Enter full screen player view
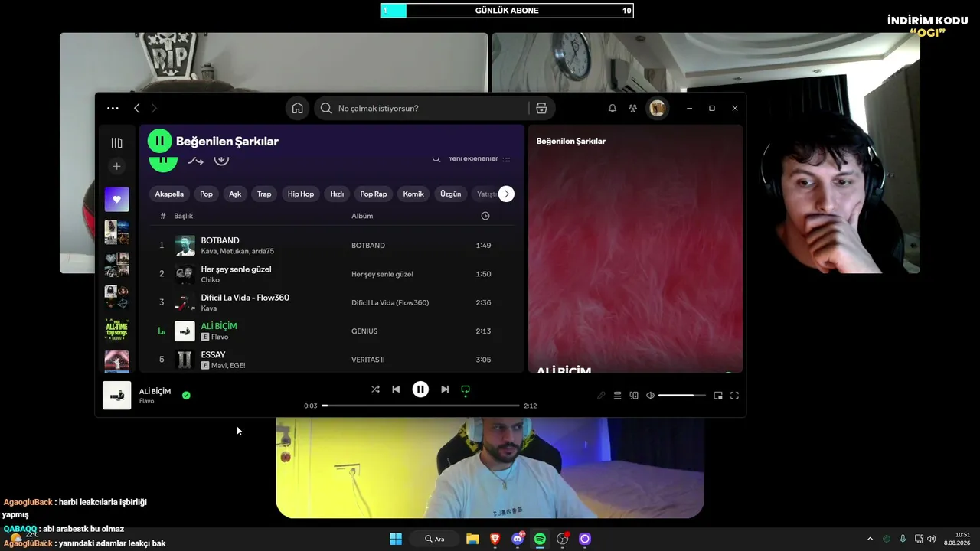 (x=734, y=396)
